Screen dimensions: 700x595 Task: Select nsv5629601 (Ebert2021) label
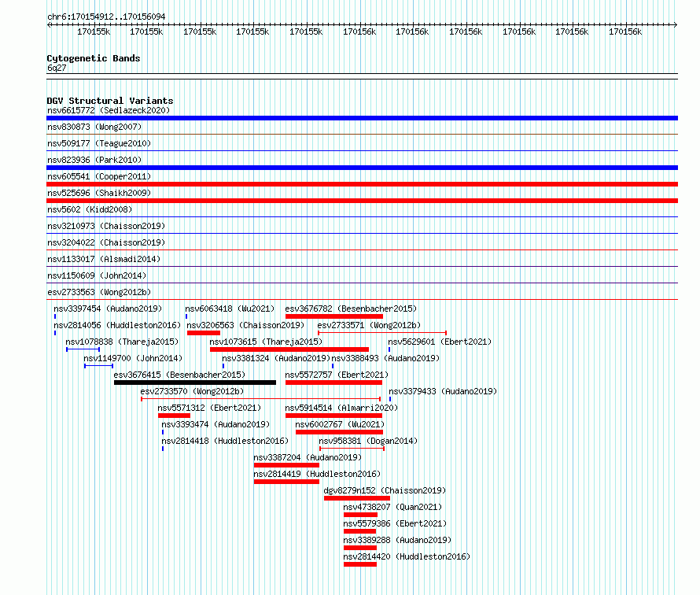tap(440, 342)
